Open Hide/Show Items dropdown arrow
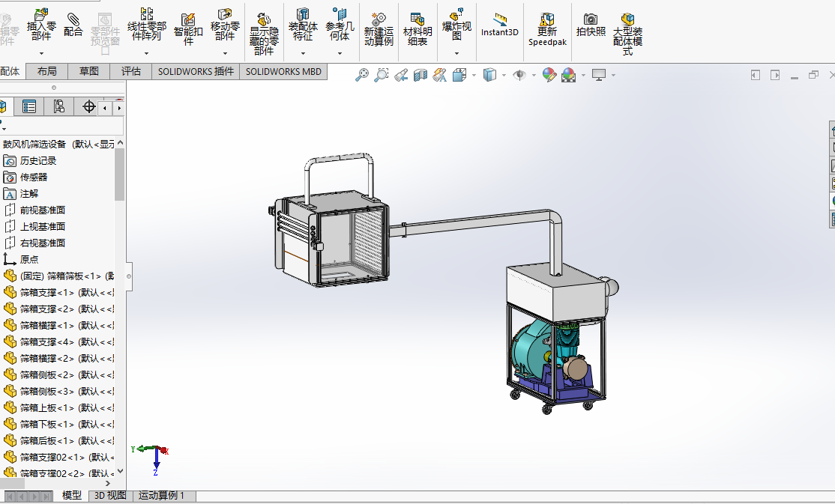Image resolution: width=835 pixels, height=504 pixels. tap(534, 75)
